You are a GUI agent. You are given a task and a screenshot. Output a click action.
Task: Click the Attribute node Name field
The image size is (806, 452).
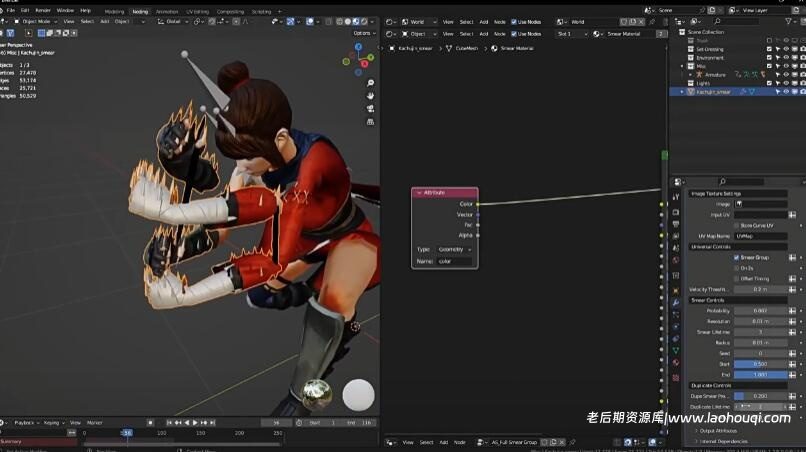coord(454,261)
